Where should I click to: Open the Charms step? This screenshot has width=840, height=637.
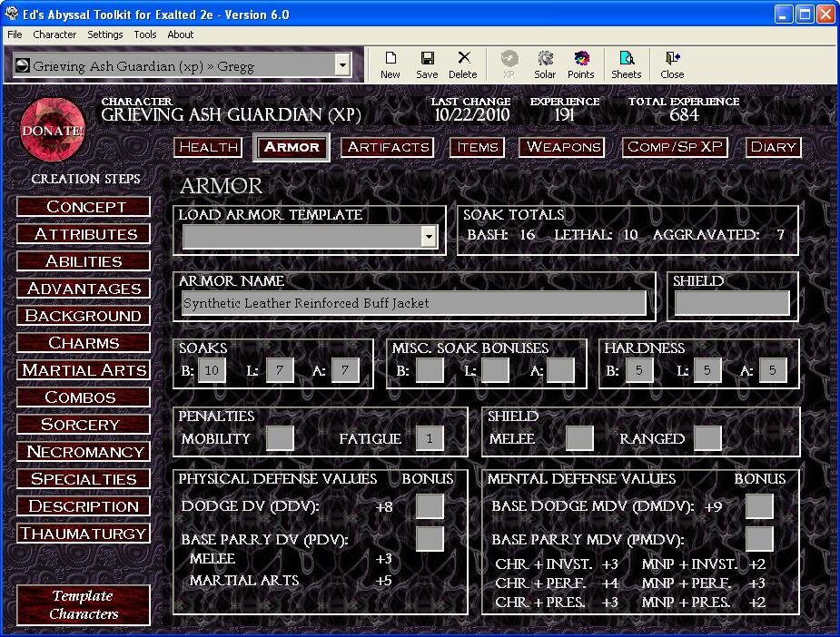click(x=84, y=343)
